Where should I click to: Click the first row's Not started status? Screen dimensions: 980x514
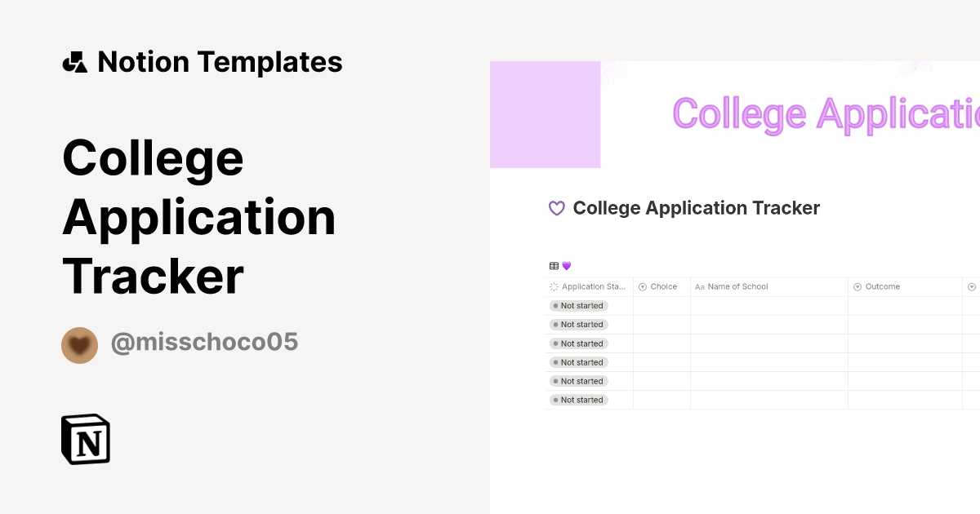pyautogui.click(x=578, y=306)
